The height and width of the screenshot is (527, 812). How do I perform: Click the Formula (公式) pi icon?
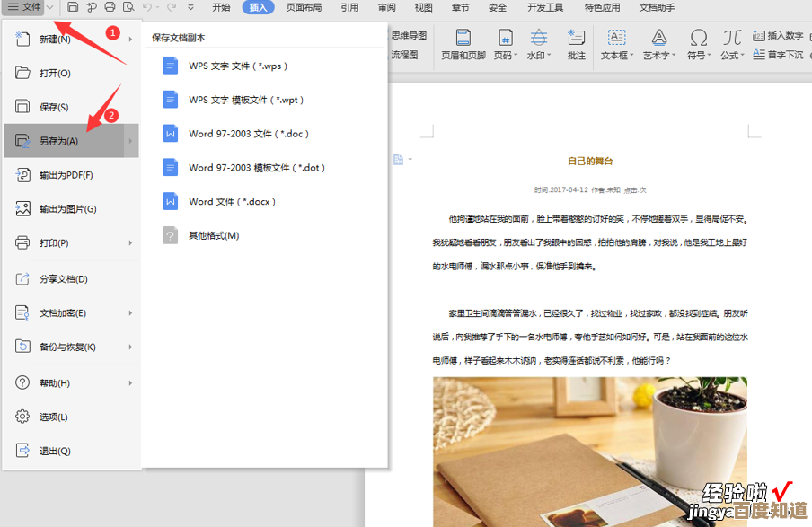pyautogui.click(x=732, y=38)
